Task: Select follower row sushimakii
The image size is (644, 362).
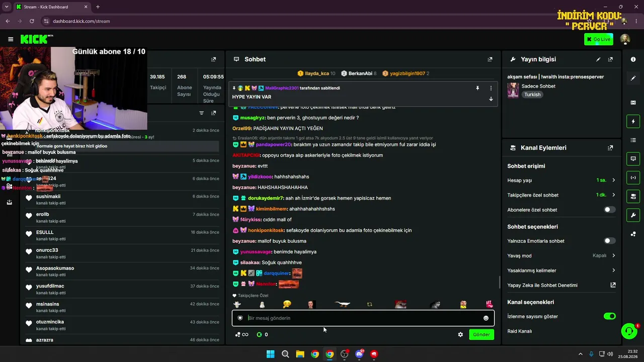Action: [123, 200]
